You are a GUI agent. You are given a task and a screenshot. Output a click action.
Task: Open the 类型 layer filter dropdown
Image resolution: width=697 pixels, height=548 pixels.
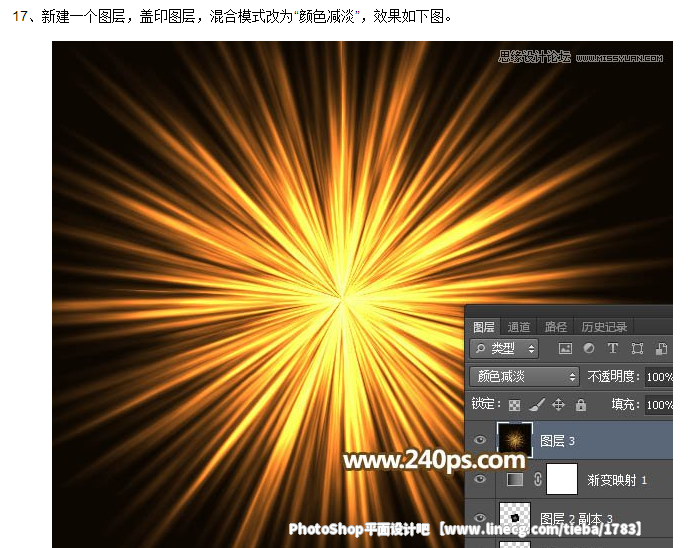click(x=504, y=348)
